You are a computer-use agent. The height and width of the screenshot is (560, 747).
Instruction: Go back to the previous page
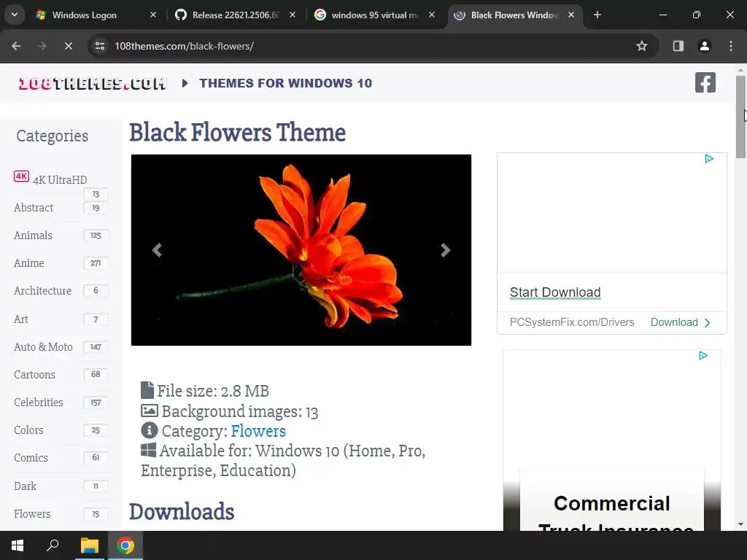point(16,46)
